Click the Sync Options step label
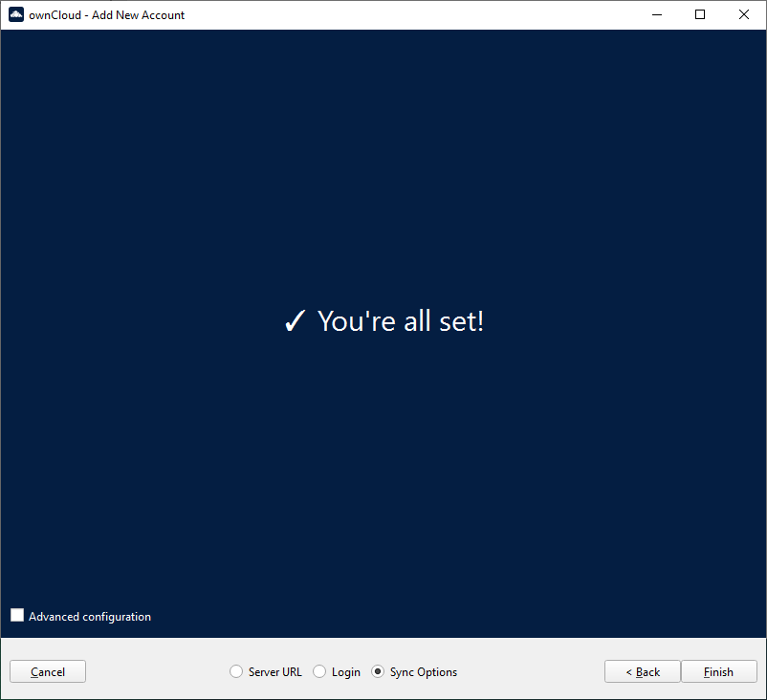The width and height of the screenshot is (767, 700). pyautogui.click(x=424, y=672)
